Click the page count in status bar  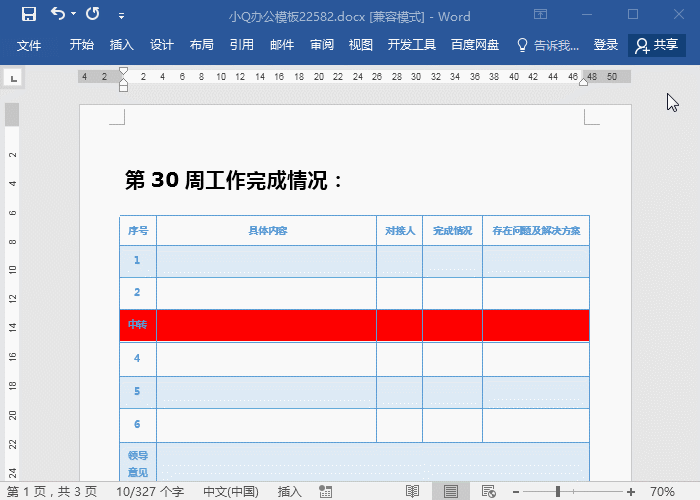click(x=52, y=492)
